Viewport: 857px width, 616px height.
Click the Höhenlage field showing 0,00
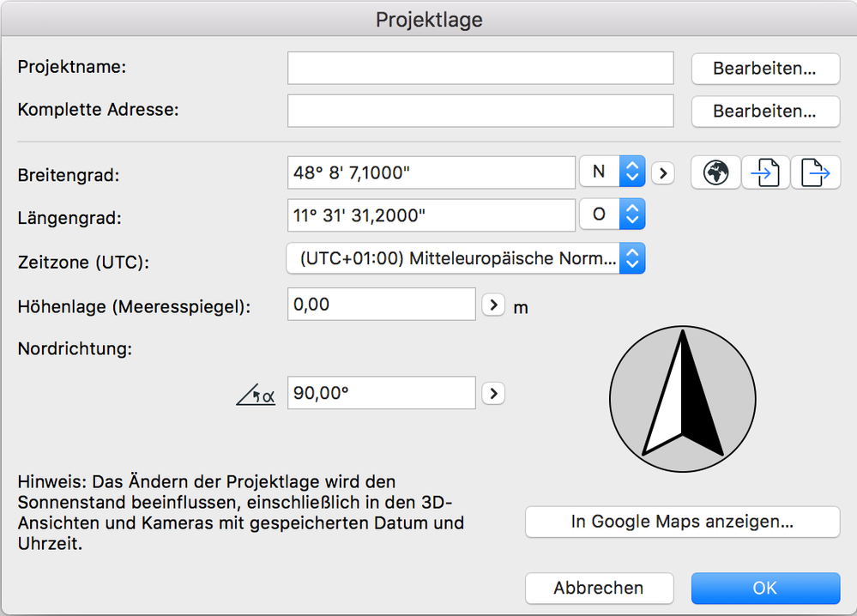[x=382, y=305]
